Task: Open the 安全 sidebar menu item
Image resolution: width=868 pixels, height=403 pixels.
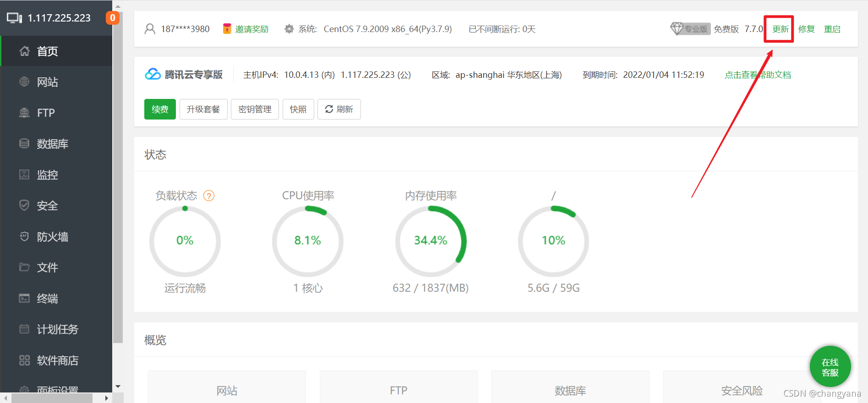Action: point(56,206)
